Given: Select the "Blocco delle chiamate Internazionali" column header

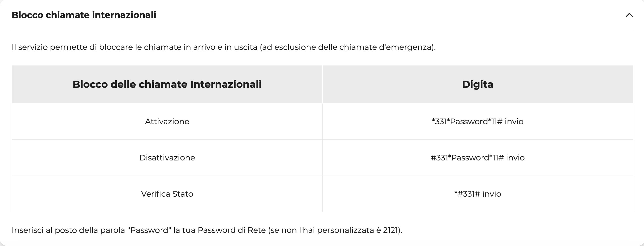Looking at the screenshot, I should click(x=167, y=84).
